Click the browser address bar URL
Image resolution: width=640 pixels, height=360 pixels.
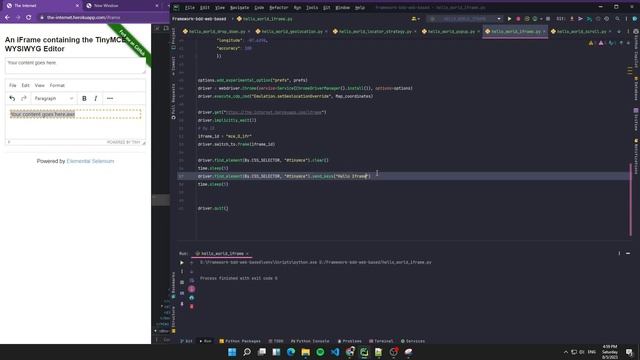[84, 18]
